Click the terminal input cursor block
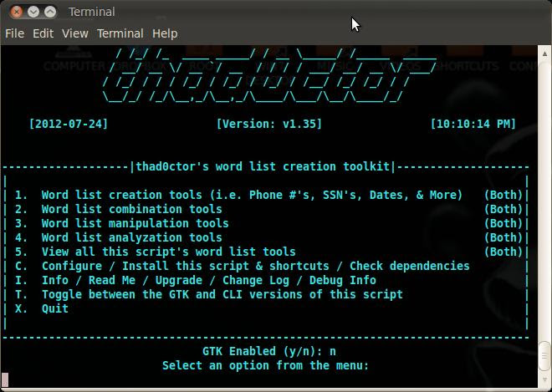Screen dimensions: 552x392 [x=5, y=379]
